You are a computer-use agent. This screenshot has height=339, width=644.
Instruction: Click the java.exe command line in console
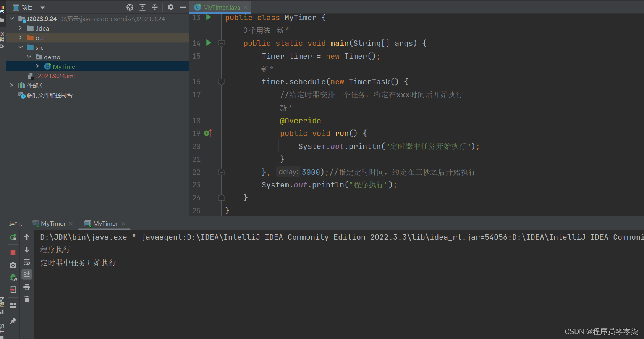coord(342,237)
